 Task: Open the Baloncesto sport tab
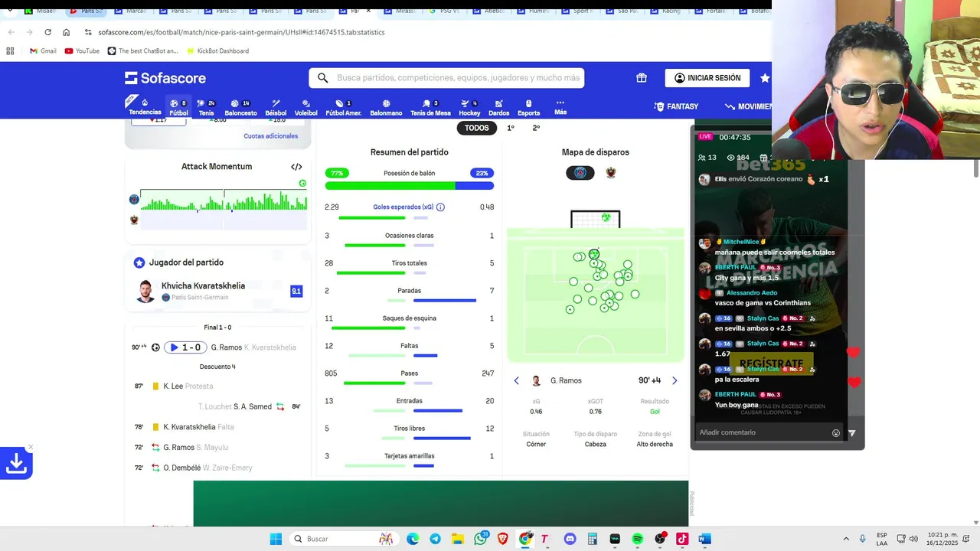(x=240, y=108)
